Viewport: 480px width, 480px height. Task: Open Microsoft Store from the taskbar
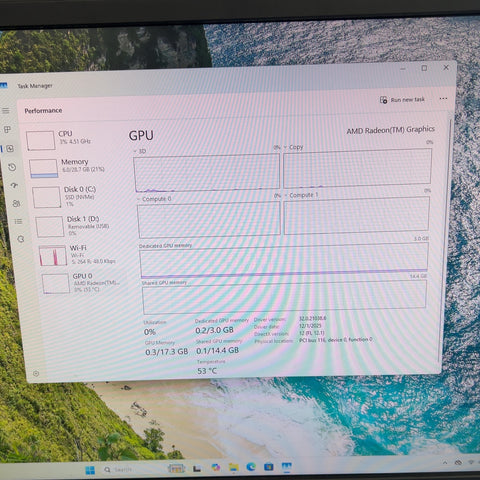(x=269, y=467)
